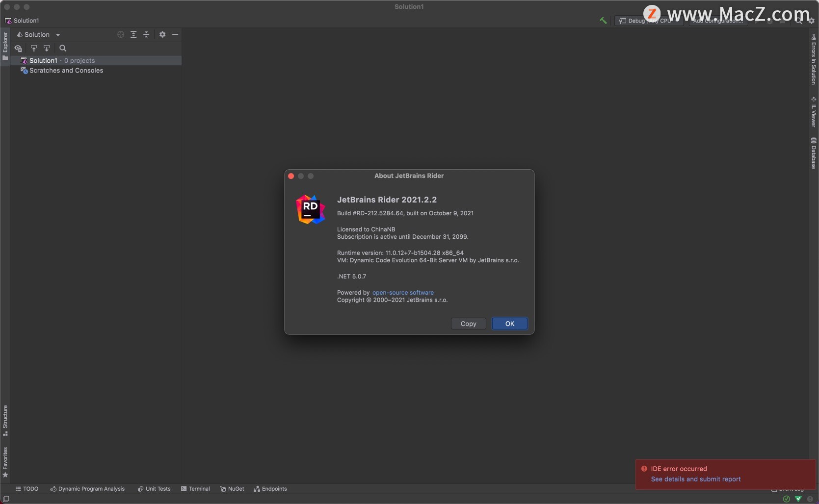The width and height of the screenshot is (819, 504).
Task: Click the green checkmark circle status bar icon
Action: point(786,499)
